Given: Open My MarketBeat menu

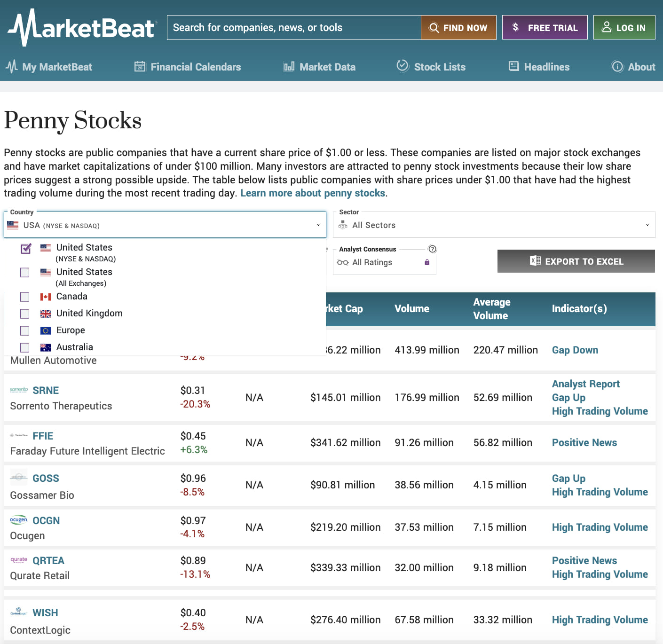Looking at the screenshot, I should pos(49,67).
